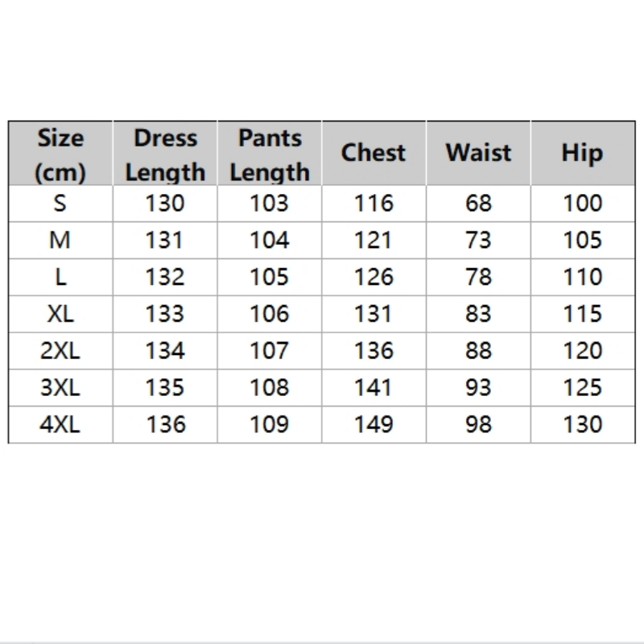The width and height of the screenshot is (644, 644).
Task: Select the M size row label
Action: [60, 240]
